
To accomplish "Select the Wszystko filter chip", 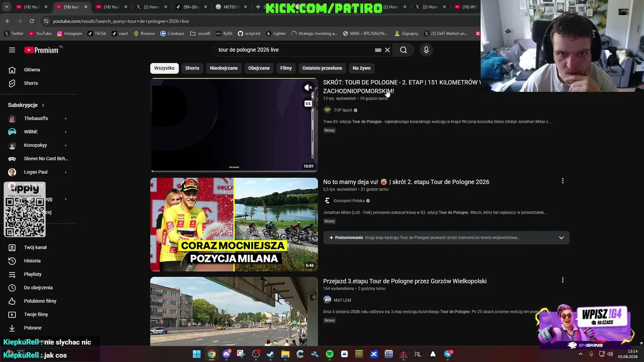I will pos(165,68).
